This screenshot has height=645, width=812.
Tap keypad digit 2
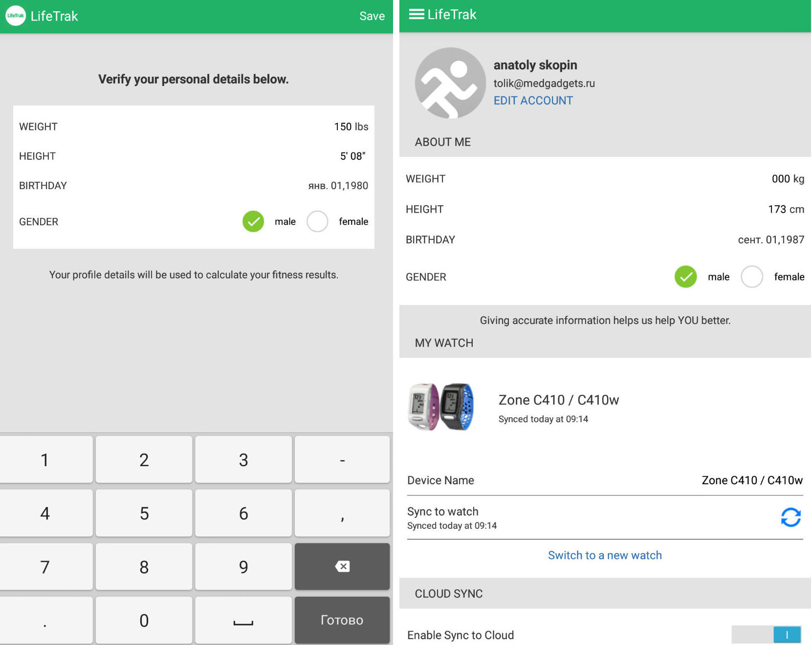pyautogui.click(x=144, y=459)
